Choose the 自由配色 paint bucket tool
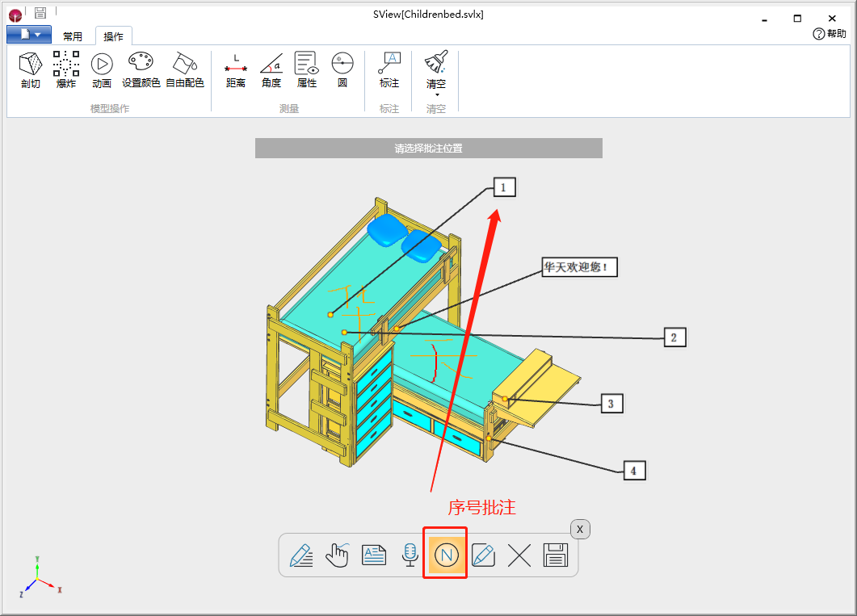 [185, 70]
